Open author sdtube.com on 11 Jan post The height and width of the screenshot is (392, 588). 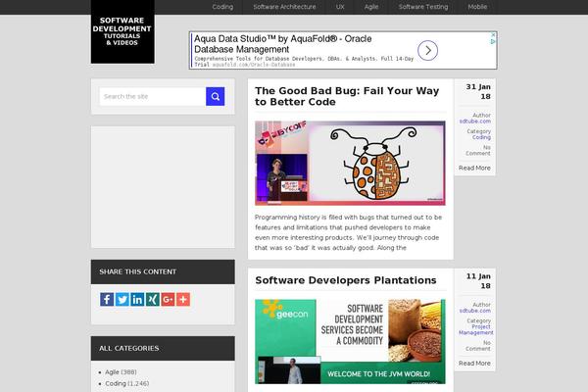(474, 311)
